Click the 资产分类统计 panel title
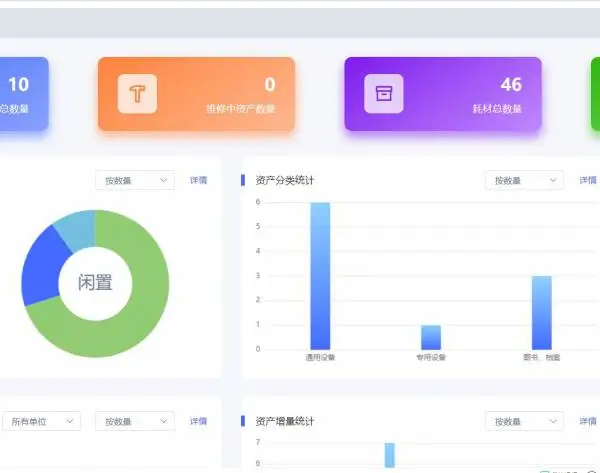 pos(285,180)
